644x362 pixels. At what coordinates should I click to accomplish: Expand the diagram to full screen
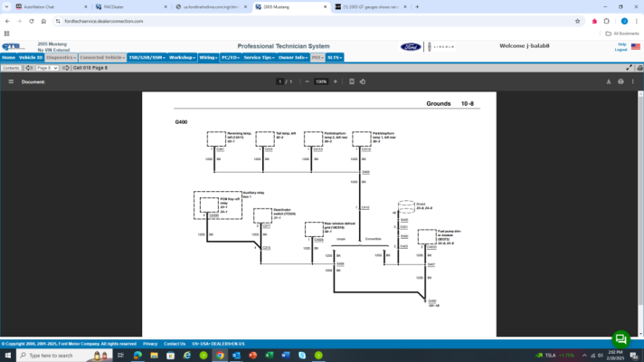click(x=630, y=68)
